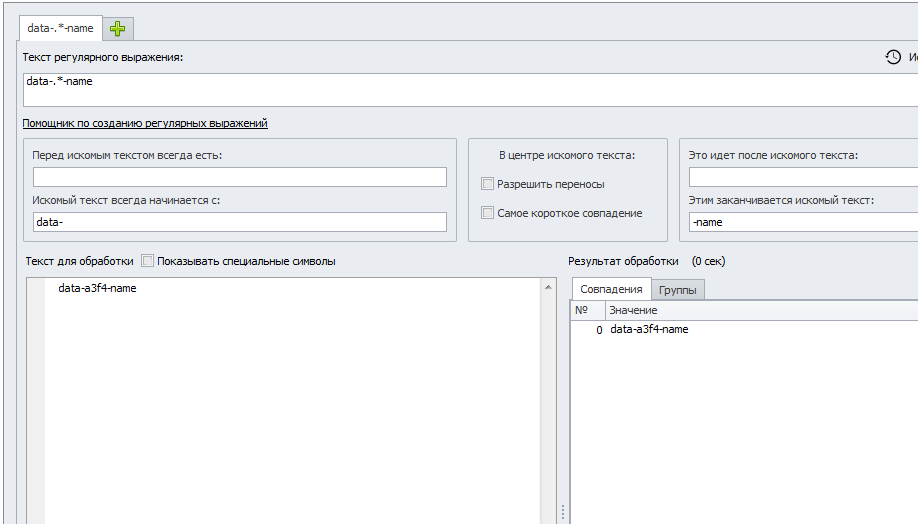Focus the Это идет после искомого текста field

tap(803, 177)
